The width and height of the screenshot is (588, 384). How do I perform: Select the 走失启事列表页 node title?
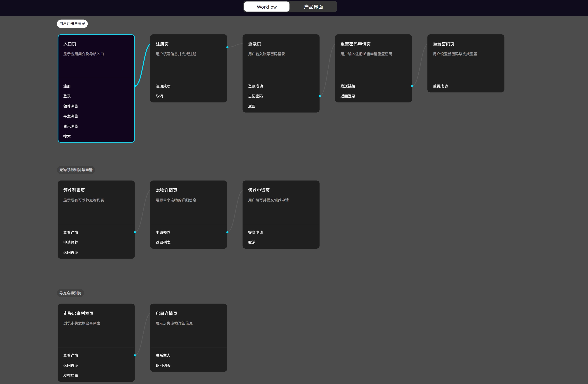(x=78, y=313)
